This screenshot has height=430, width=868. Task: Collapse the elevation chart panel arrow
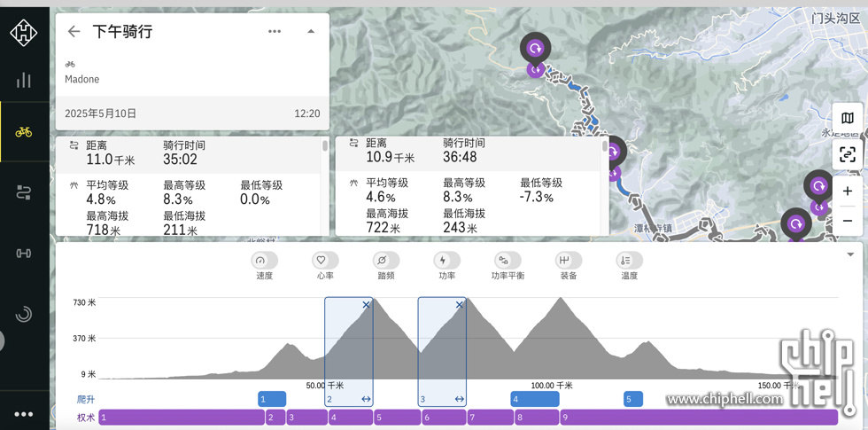point(850,255)
